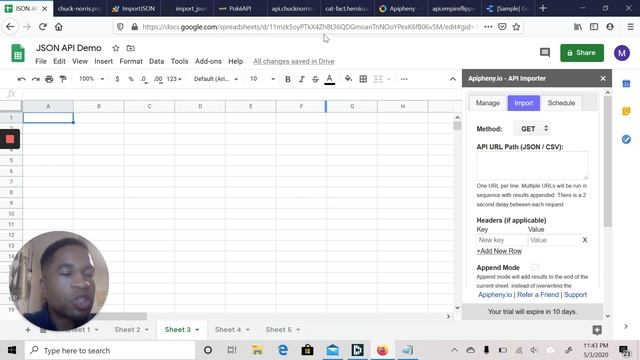Switch to the Manage tab
The image size is (640, 360).
[x=487, y=103]
